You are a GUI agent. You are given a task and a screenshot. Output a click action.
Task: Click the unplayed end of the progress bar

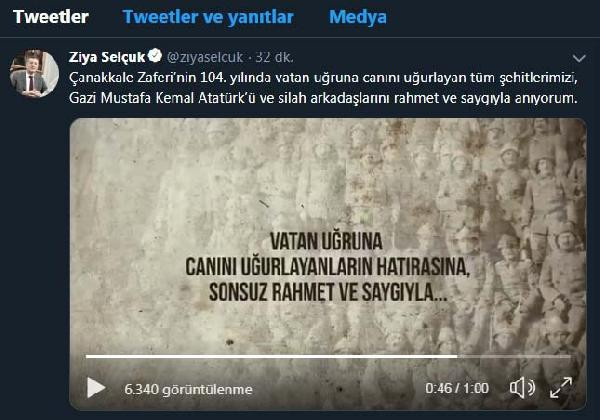tap(514, 356)
